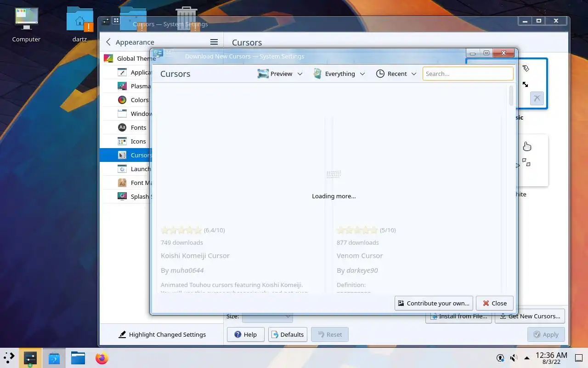Open the Recent sort order dropdown
This screenshot has width=588, height=368.
(396, 74)
